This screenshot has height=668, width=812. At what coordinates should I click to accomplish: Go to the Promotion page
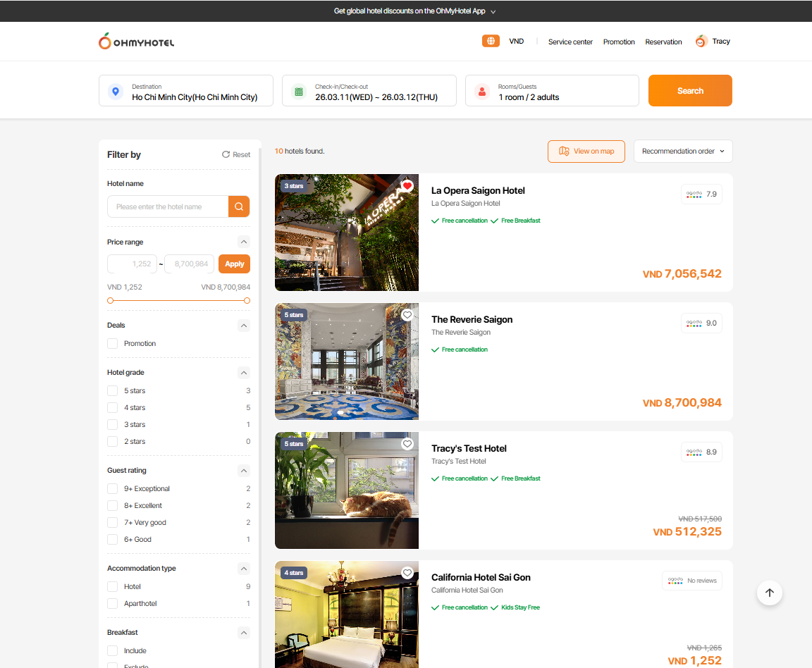[619, 42]
